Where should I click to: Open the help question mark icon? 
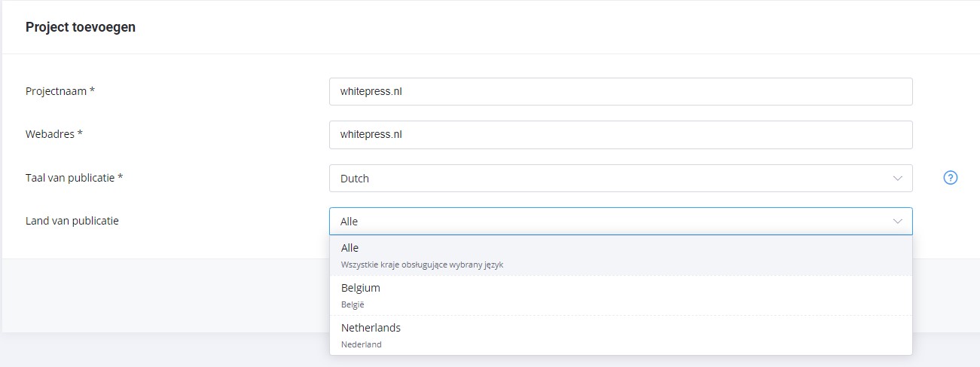click(951, 179)
